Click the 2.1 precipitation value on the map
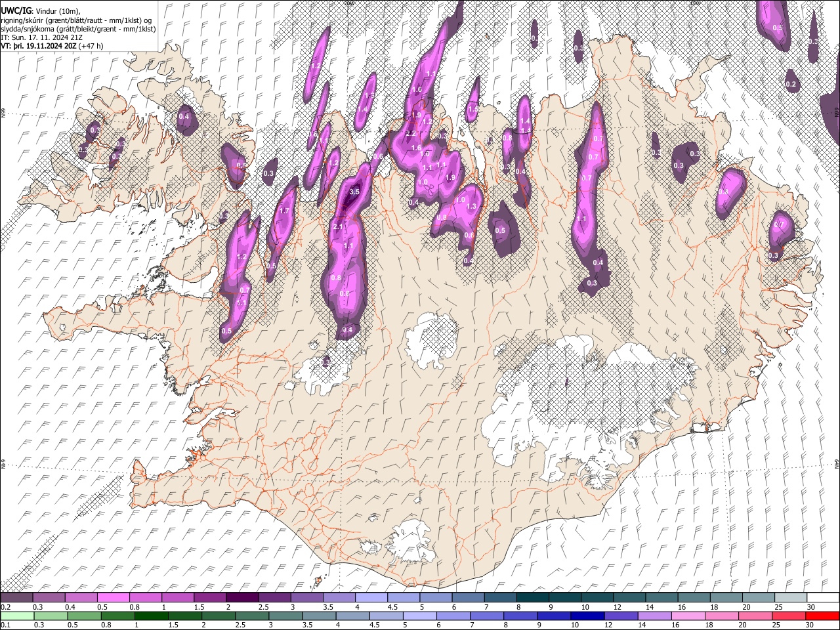This screenshot has height=630, width=840. pos(339,226)
